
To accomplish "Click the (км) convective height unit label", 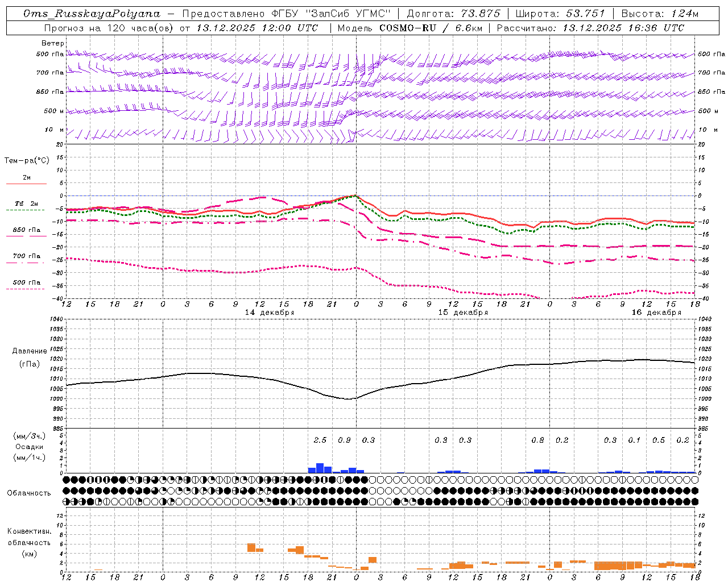I will pos(30,554).
